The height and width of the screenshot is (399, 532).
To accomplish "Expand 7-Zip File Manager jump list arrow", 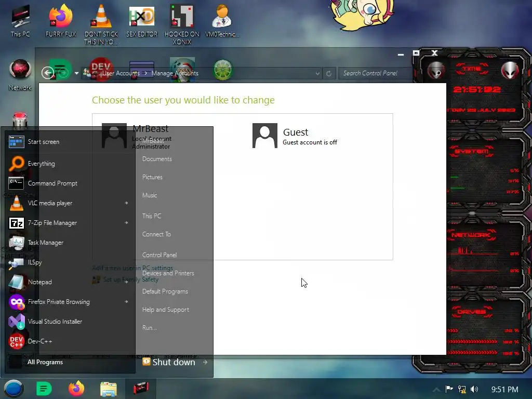I will pos(126,222).
